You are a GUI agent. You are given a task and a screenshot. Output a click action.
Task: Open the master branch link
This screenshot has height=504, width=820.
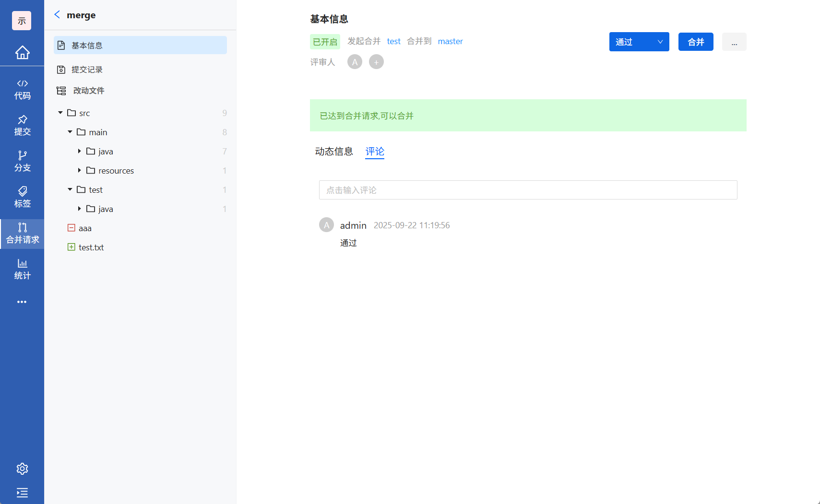(x=450, y=41)
